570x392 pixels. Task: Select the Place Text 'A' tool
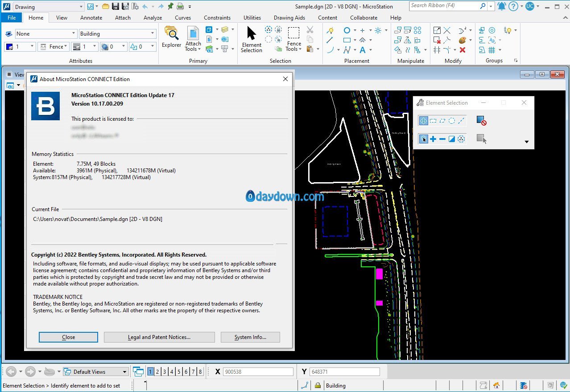[363, 50]
